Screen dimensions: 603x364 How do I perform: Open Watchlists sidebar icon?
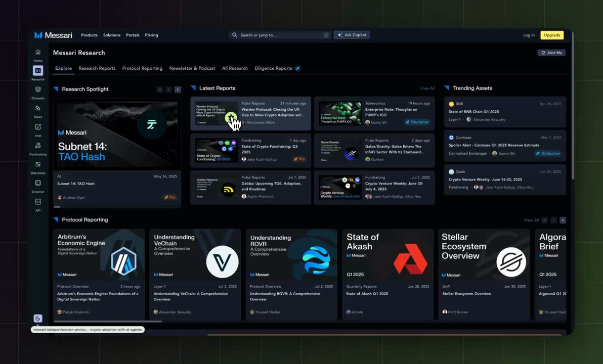[x=37, y=164]
